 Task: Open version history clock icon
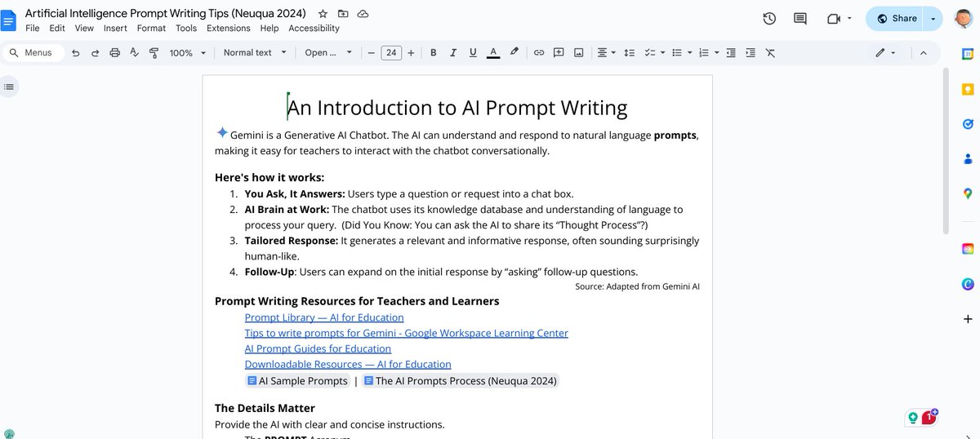769,19
